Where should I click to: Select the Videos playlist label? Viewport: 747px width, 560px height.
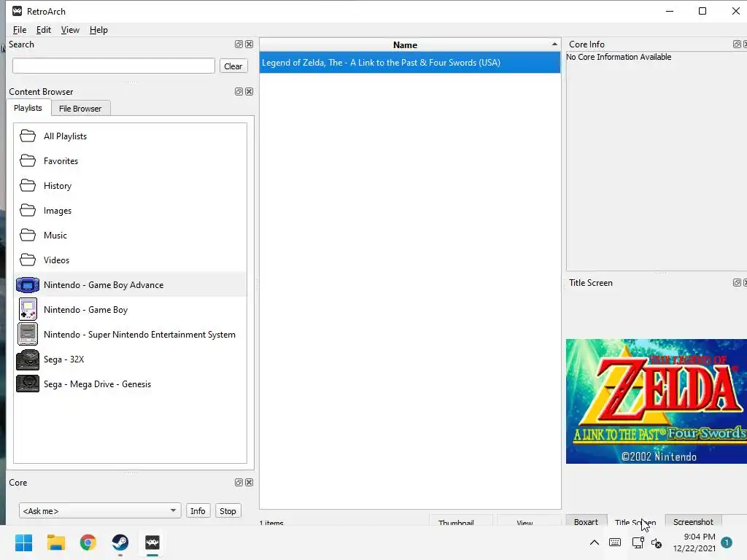point(57,260)
